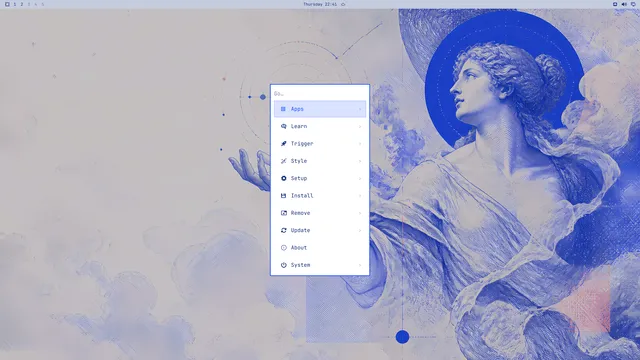The image size is (640, 360).
Task: Switch to workspace 5 in top bar
Action: click(x=42, y=4)
